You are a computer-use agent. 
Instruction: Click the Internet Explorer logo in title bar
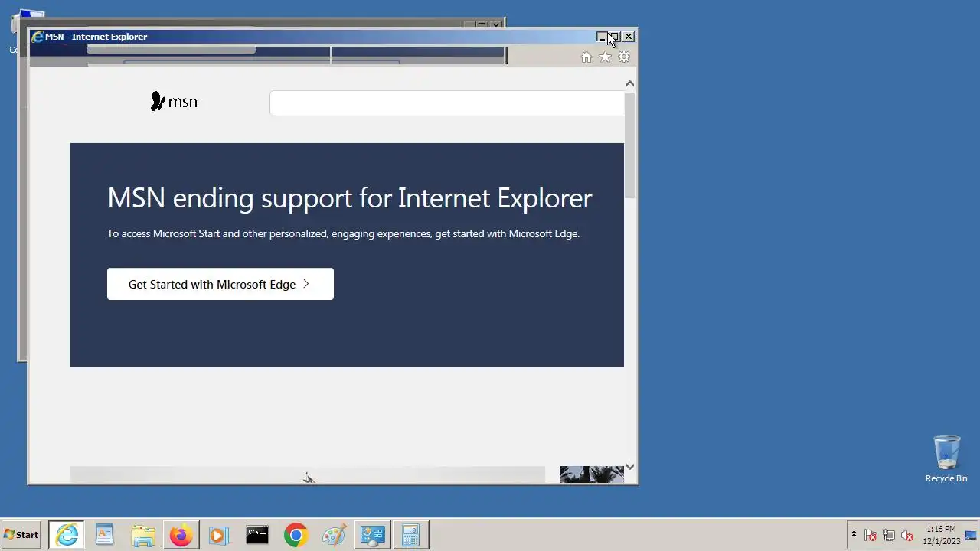click(x=37, y=37)
